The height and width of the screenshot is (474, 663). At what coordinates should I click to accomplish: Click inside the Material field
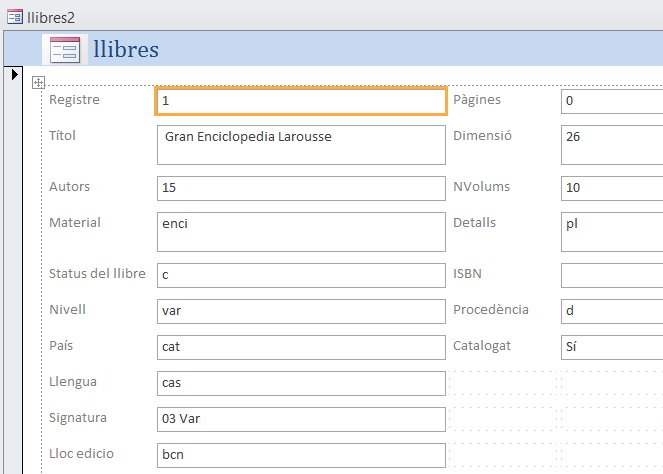[x=301, y=232]
